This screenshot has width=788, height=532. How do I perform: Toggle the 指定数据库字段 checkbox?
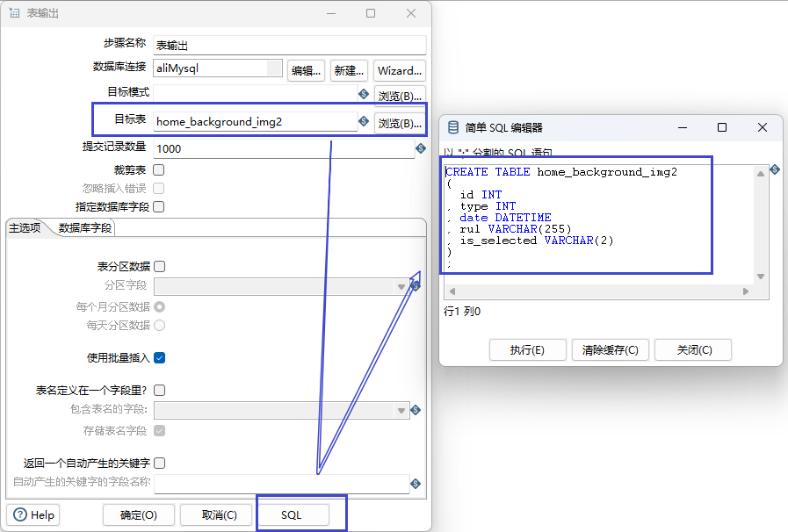[159, 207]
